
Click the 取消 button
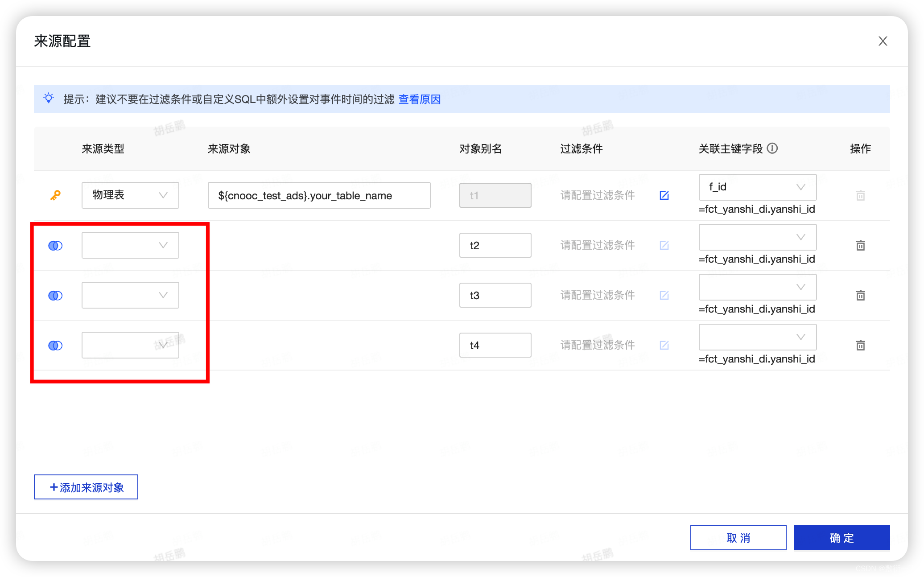point(738,538)
